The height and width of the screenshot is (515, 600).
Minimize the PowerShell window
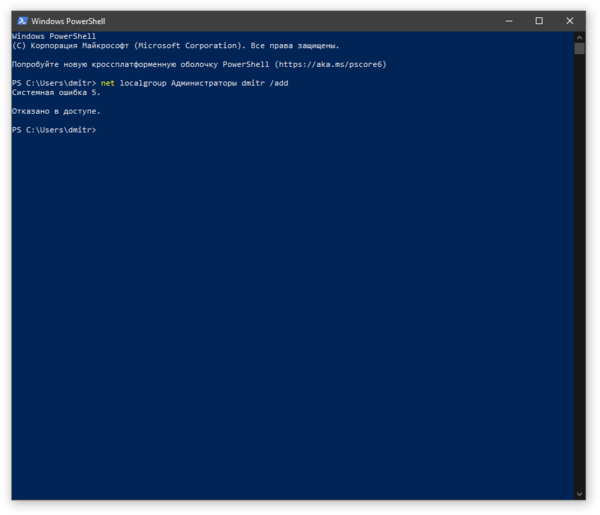[508, 21]
